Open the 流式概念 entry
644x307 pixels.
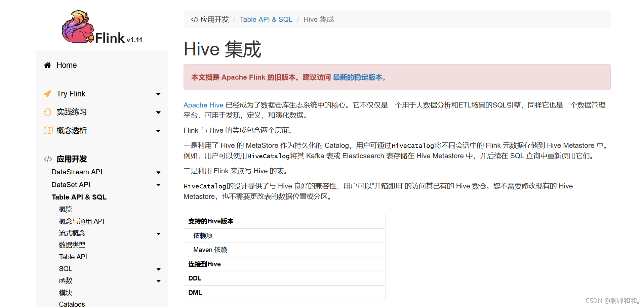[72, 233]
